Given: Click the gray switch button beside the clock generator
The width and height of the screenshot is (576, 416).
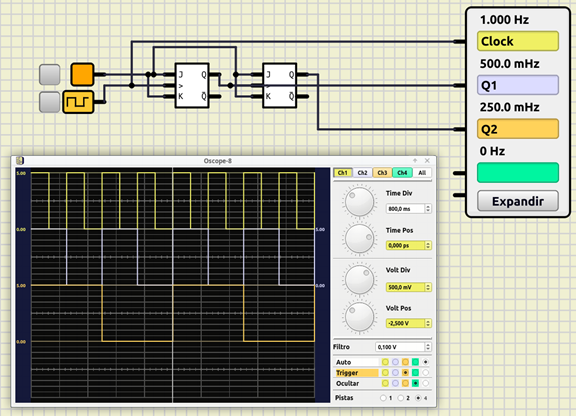Looking at the screenshot, I should [x=50, y=102].
